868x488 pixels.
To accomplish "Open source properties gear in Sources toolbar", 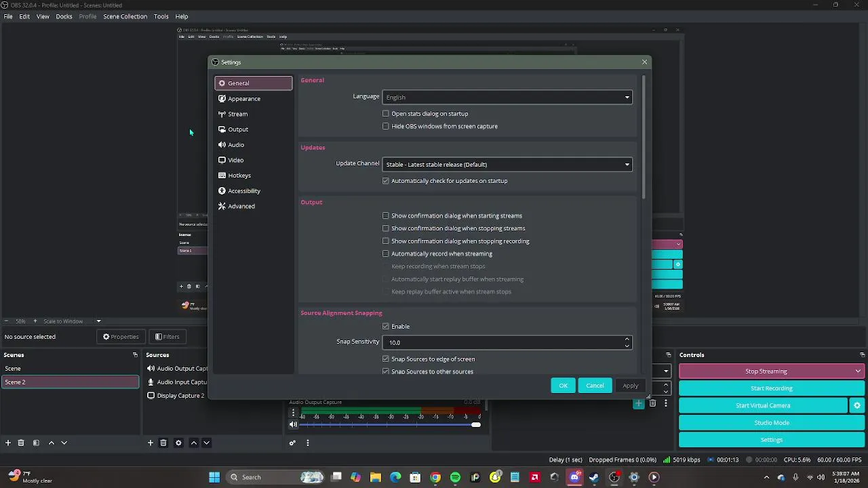I will click(178, 443).
